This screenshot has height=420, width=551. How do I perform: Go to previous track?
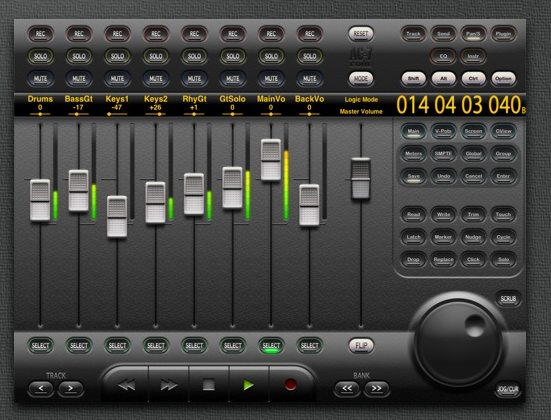tap(41, 388)
